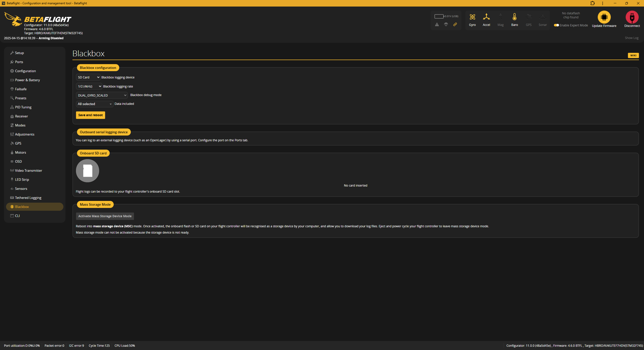Open the Configuration tab
The height and width of the screenshot is (350, 644).
pyautogui.click(x=35, y=71)
